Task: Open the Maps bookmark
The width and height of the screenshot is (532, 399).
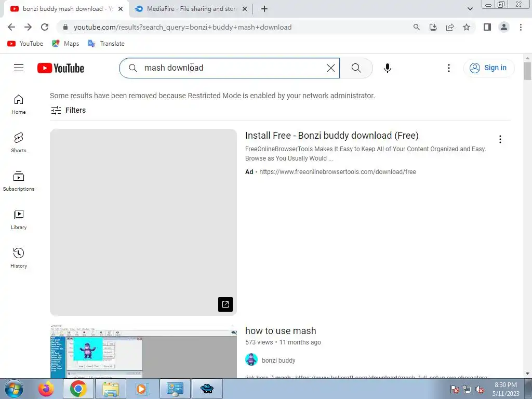Action: pos(65,44)
